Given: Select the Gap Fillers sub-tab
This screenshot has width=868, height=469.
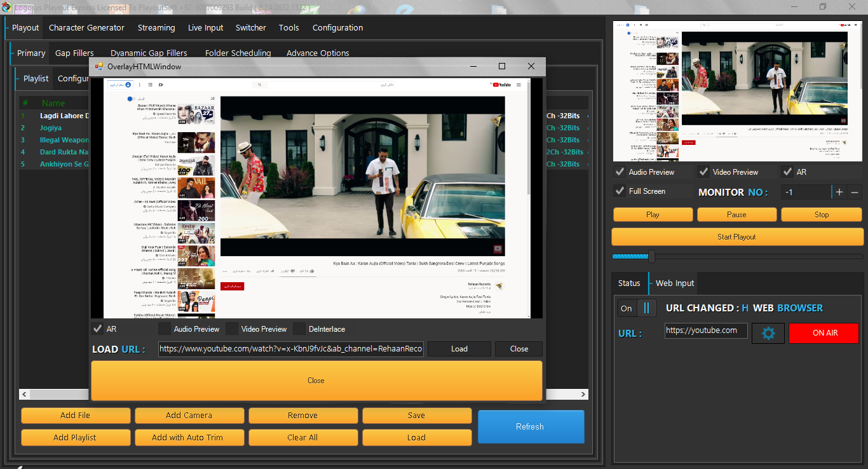Looking at the screenshot, I should pyautogui.click(x=74, y=53).
